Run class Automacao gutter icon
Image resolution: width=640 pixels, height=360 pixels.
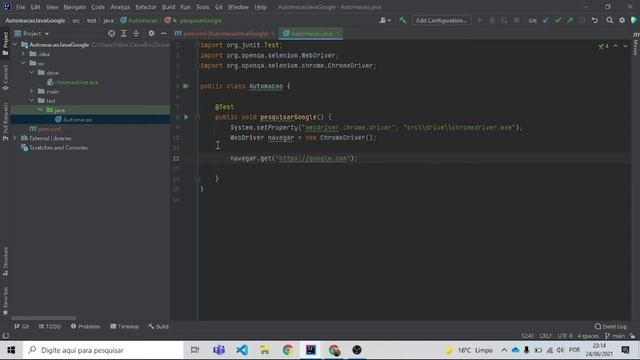coord(186,86)
